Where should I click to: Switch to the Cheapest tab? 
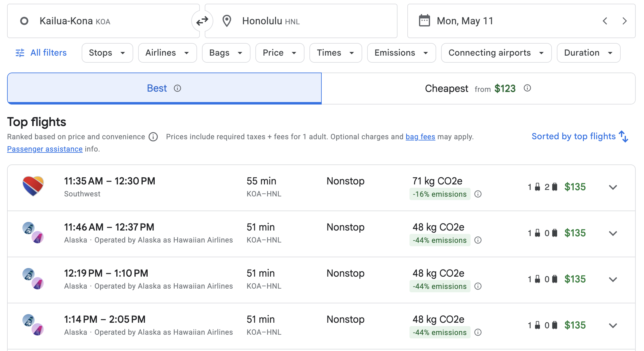(478, 89)
